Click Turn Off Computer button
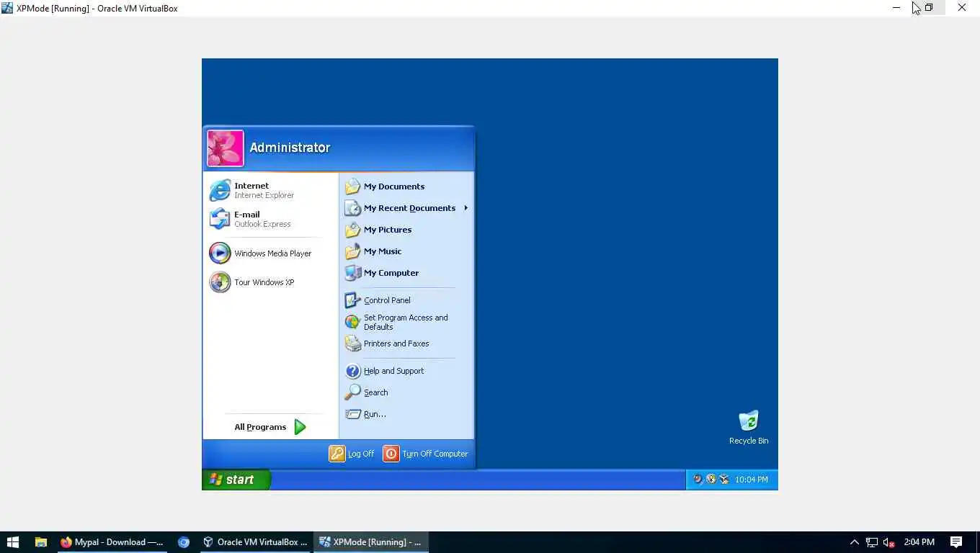Image resolution: width=980 pixels, height=553 pixels. [426, 454]
